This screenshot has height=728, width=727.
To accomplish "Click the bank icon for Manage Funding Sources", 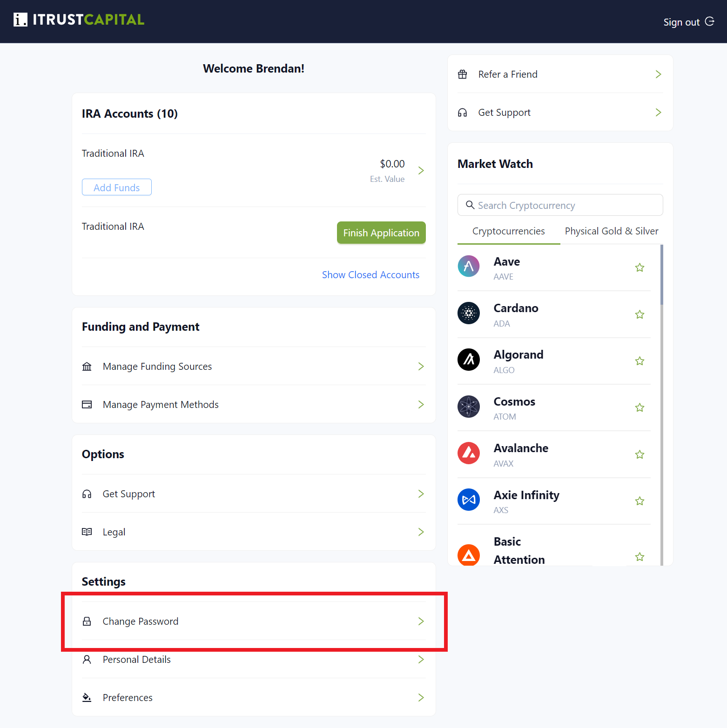I will (x=87, y=367).
